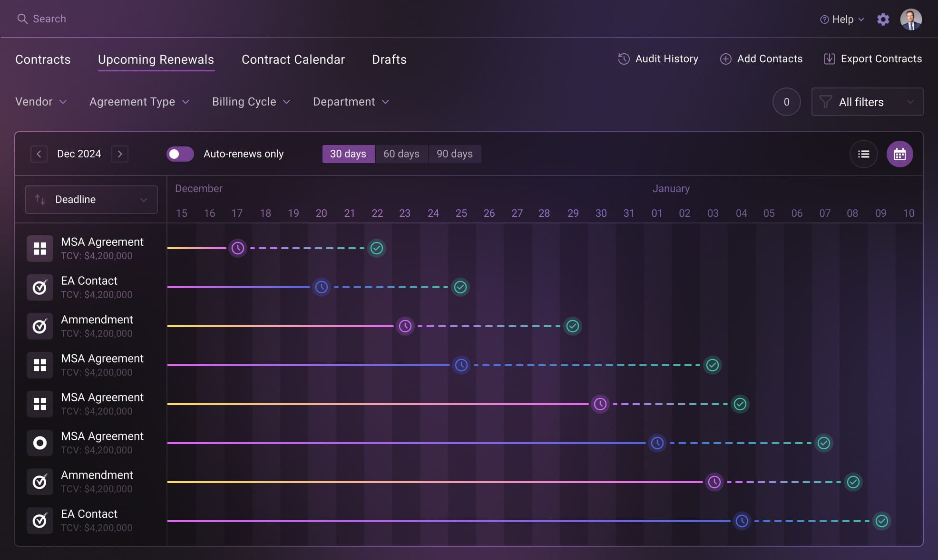Open the Drafts tab
Viewport: 938px width, 560px height.
(389, 59)
